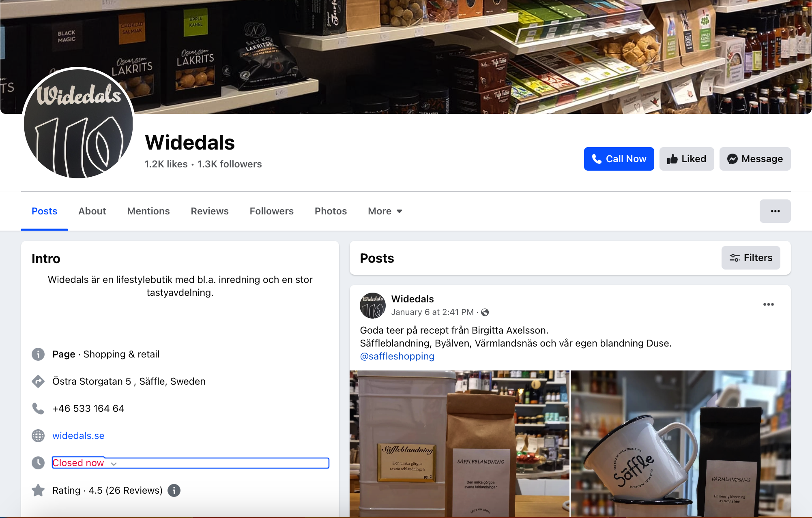Click the Widedals profile picture logo
The image size is (812, 518).
tap(78, 123)
